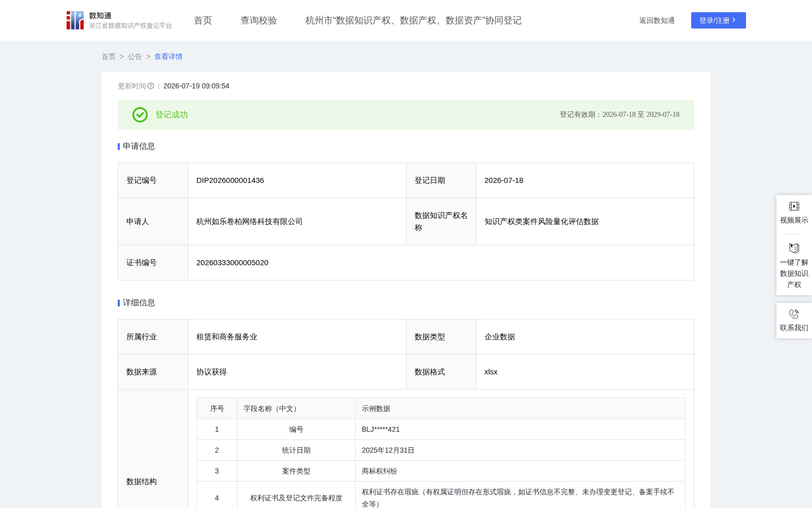Image resolution: width=812 pixels, height=508 pixels.
Task: Click the 返回数知通 link
Action: (x=657, y=20)
